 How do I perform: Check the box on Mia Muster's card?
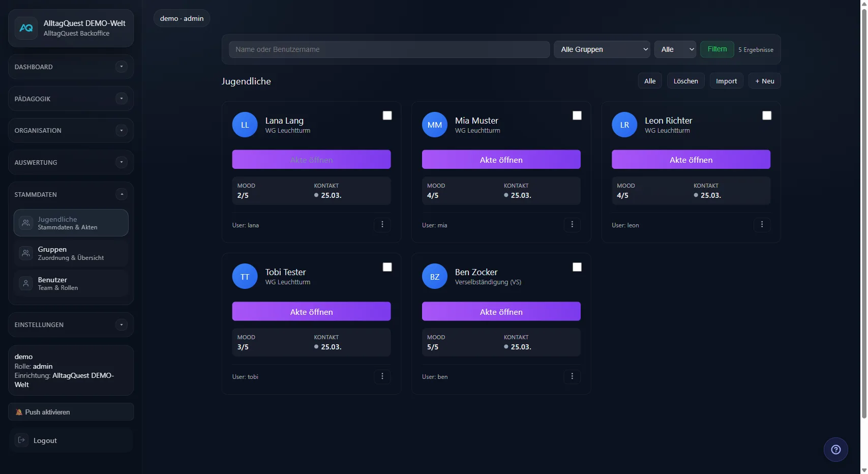point(577,115)
